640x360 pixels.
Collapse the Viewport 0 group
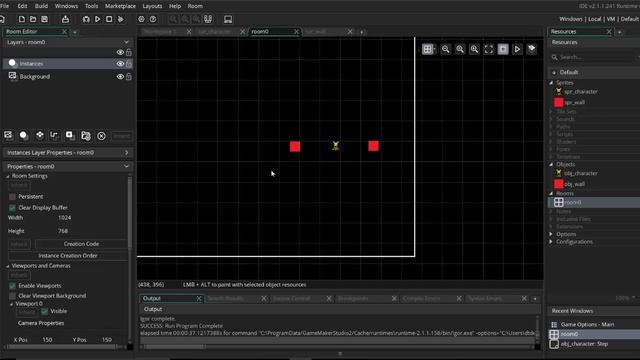(11, 304)
